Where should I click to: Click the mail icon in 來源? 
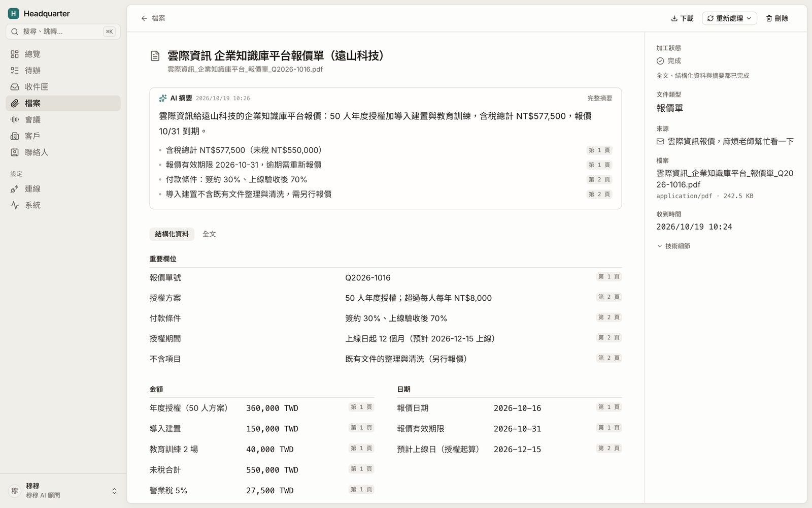pyautogui.click(x=660, y=141)
